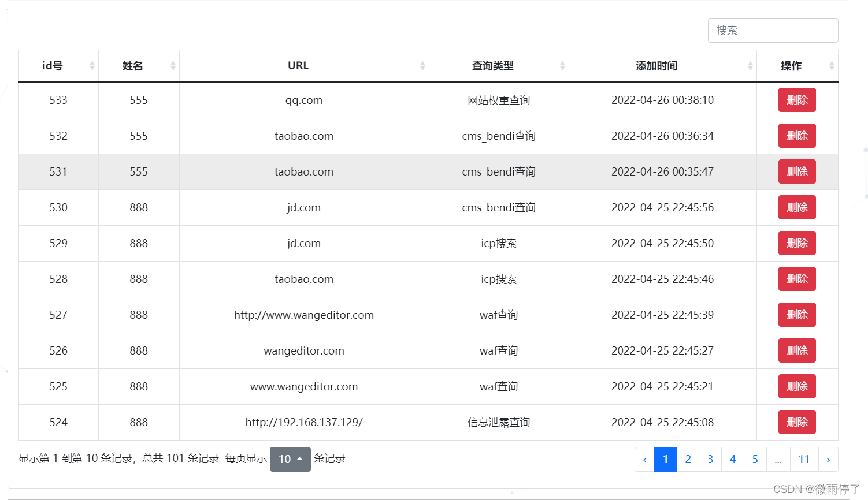Click the sort icon on the 操作 column
The width and height of the screenshot is (868, 500).
coord(831,66)
